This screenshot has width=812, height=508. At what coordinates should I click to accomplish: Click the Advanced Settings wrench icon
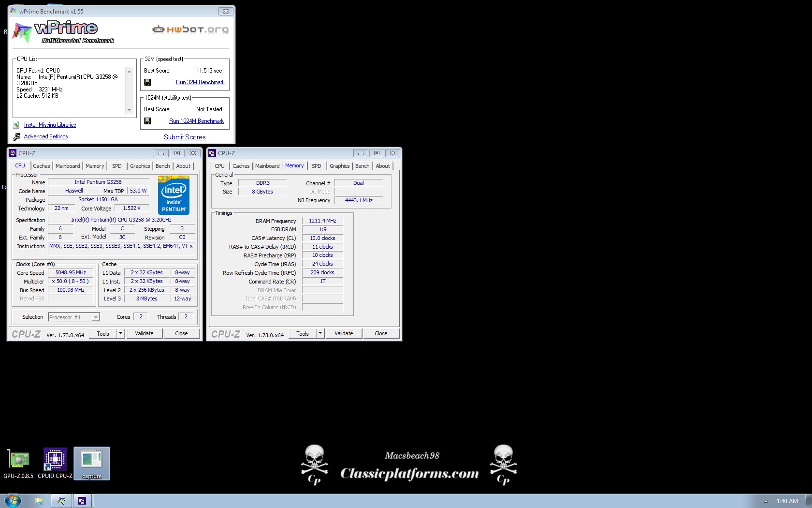16,136
